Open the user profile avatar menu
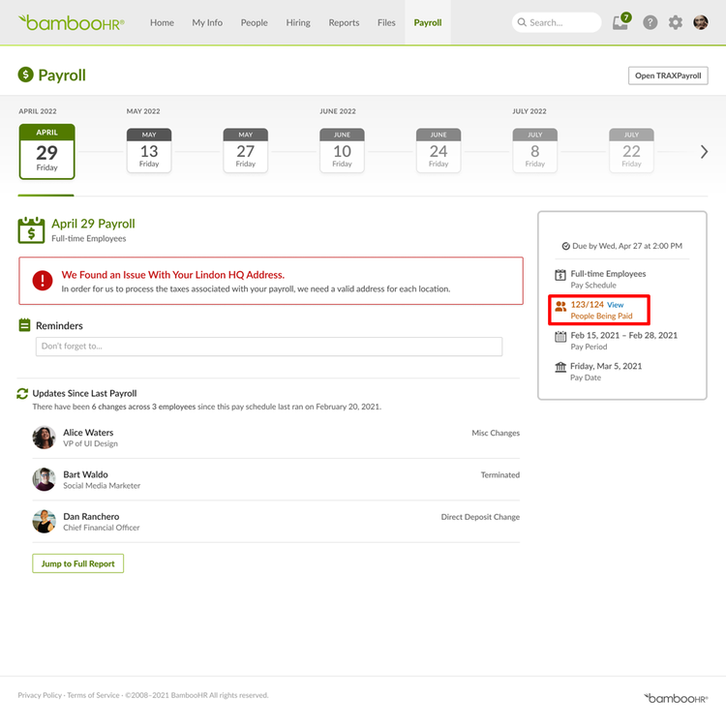Image resolution: width=726 pixels, height=728 pixels. pyautogui.click(x=701, y=22)
